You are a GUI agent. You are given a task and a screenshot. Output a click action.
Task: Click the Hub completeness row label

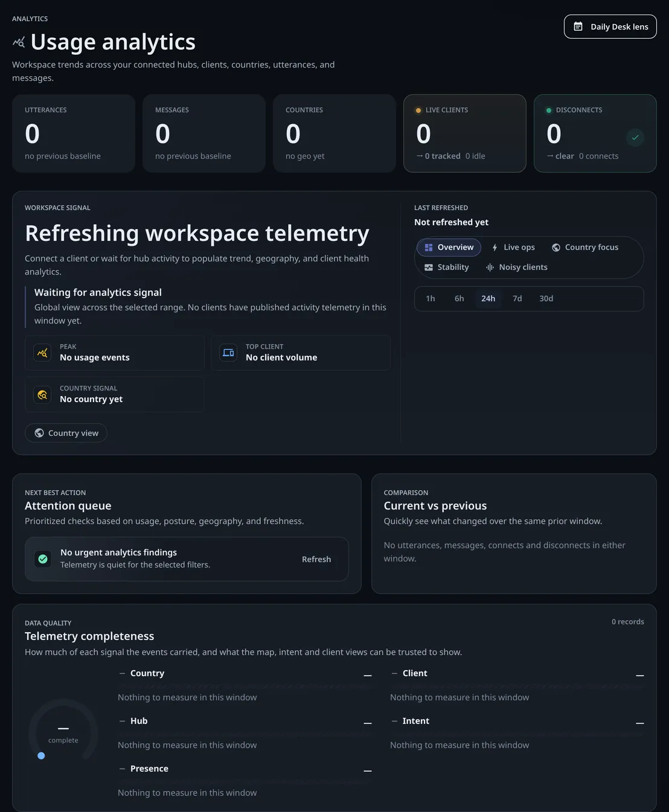[x=139, y=721]
